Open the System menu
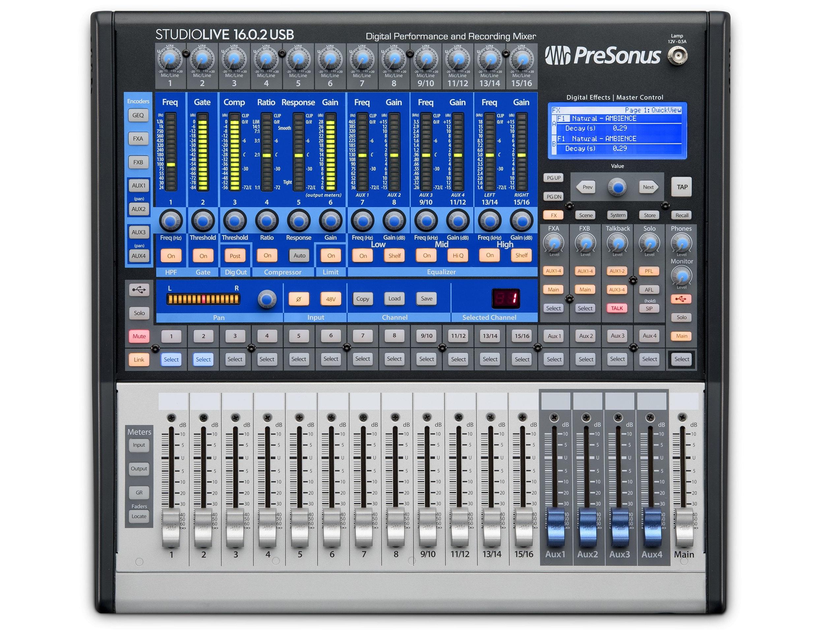840x630 pixels. click(617, 215)
